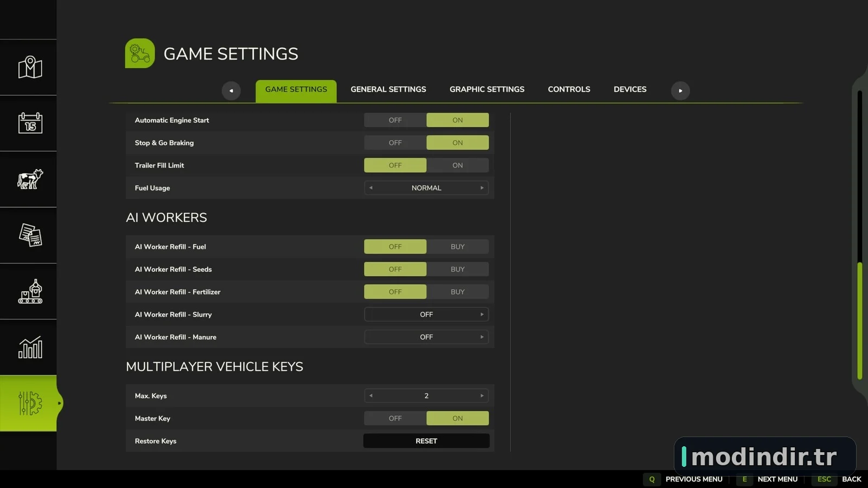Open the animals cow icon
The image size is (868, 488).
pyautogui.click(x=30, y=179)
